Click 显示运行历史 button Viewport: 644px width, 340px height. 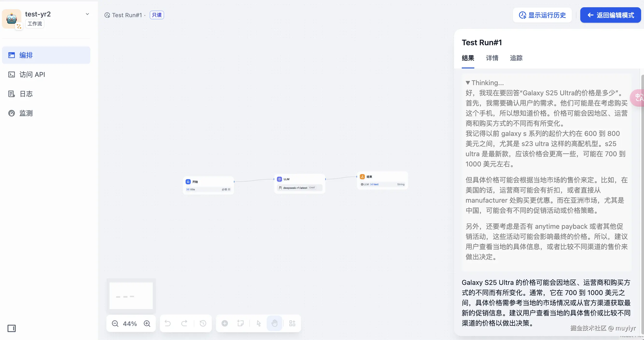pyautogui.click(x=542, y=15)
